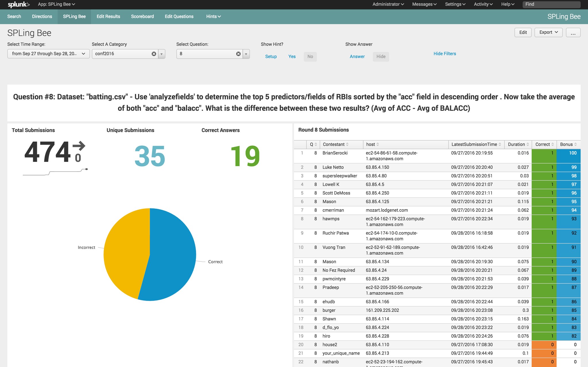Sort by Contestant column icon
This screenshot has width=588, height=367.
click(347, 145)
